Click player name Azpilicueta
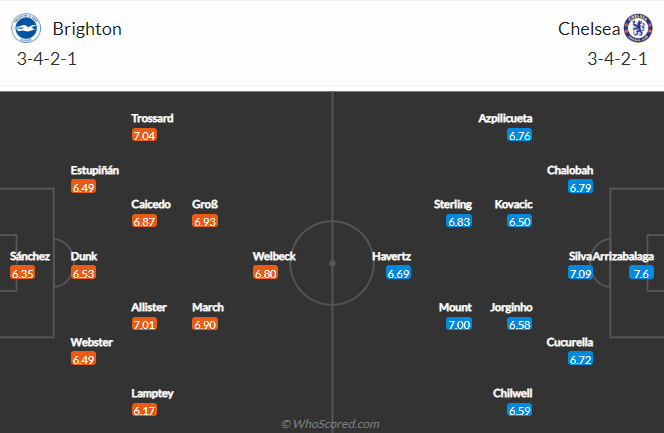This screenshot has width=664, height=433. 505,118
